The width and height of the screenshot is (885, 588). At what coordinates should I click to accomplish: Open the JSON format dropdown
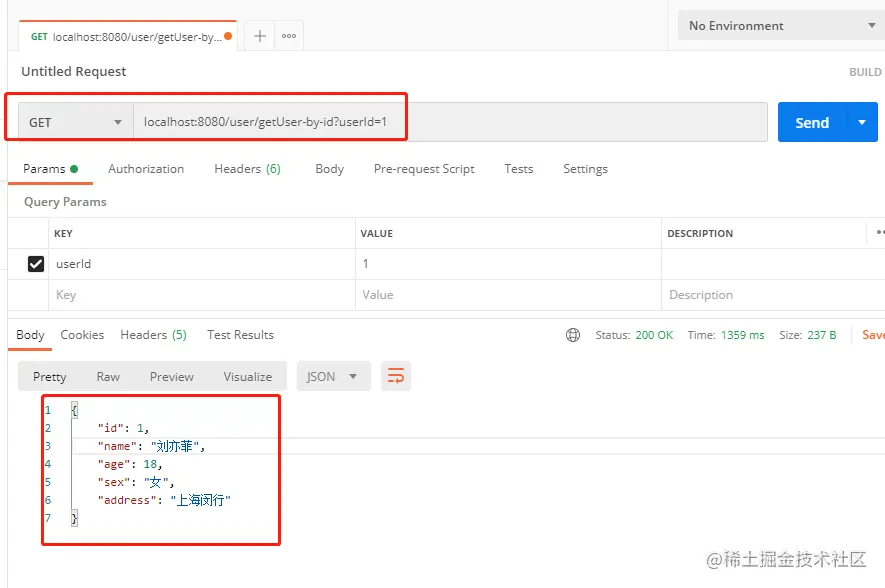tap(333, 376)
